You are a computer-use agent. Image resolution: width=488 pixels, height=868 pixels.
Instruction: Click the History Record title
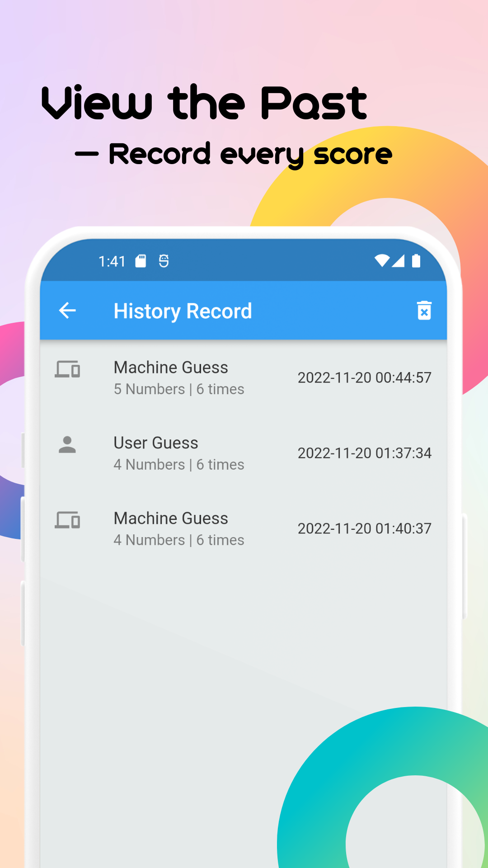tap(183, 311)
